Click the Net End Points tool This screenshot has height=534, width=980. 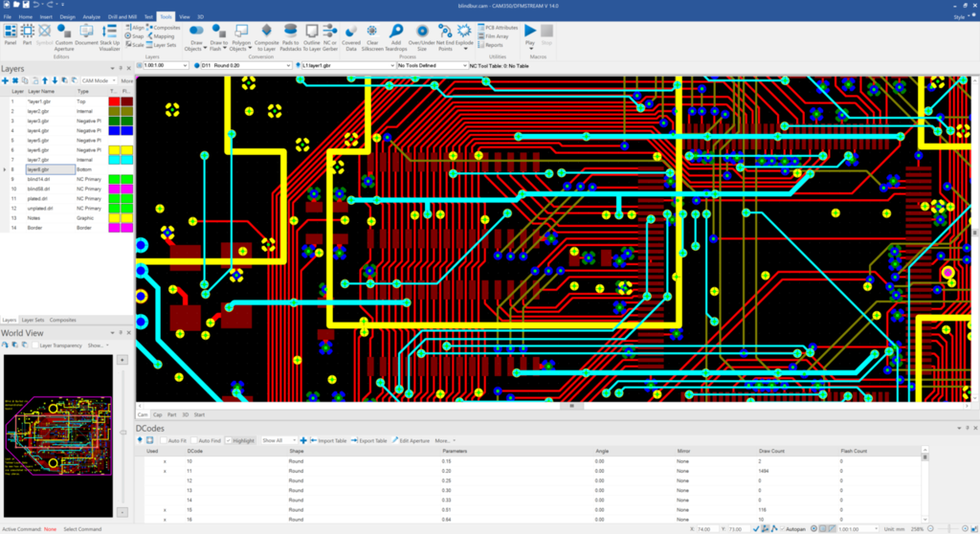click(444, 37)
